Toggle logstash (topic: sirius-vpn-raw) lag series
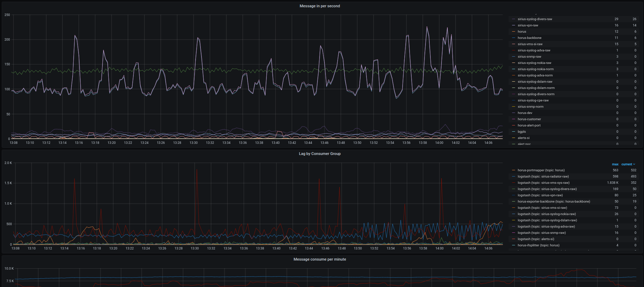Screen dimensions: 644x287 (x=540, y=195)
